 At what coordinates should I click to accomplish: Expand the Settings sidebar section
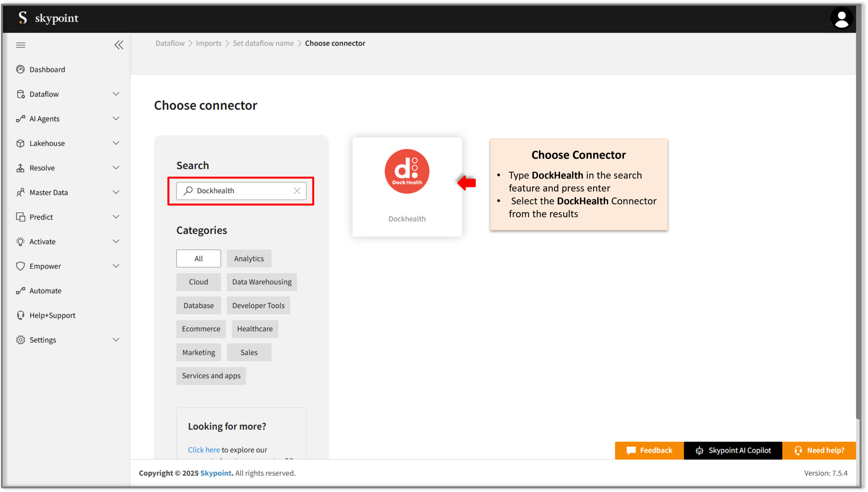(116, 340)
